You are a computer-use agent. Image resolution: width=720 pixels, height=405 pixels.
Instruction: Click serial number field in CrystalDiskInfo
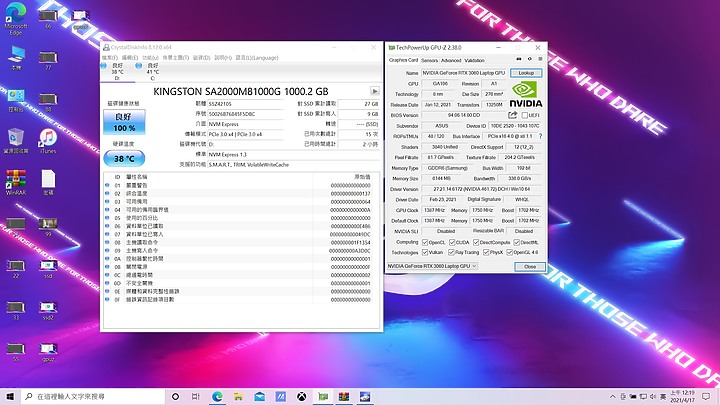click(245, 114)
